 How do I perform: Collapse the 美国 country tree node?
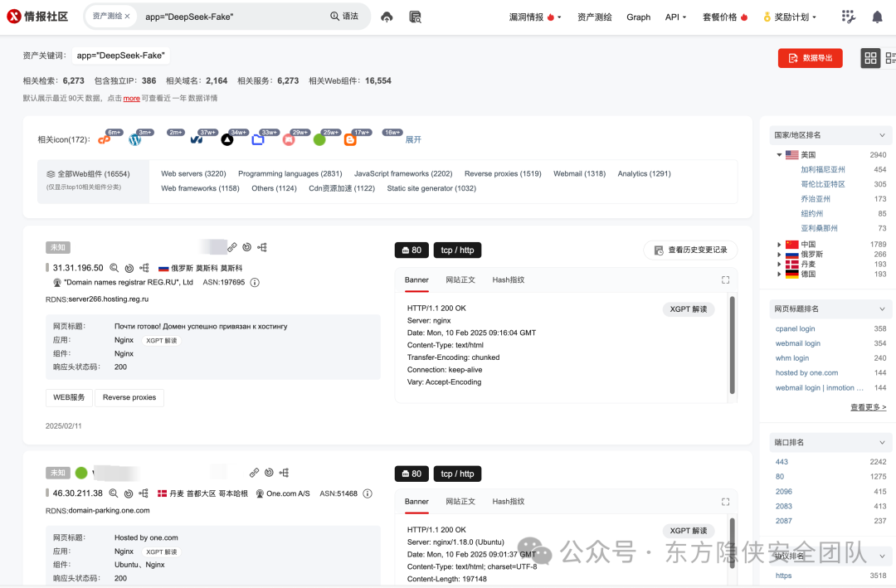(x=779, y=155)
